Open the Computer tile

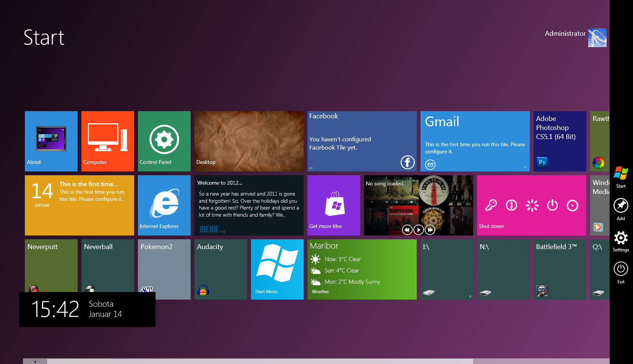[108, 141]
